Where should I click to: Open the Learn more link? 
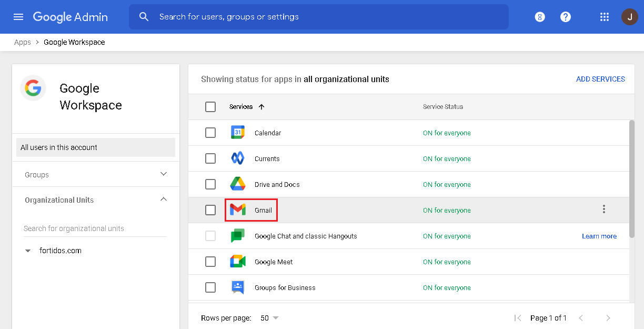(x=599, y=236)
